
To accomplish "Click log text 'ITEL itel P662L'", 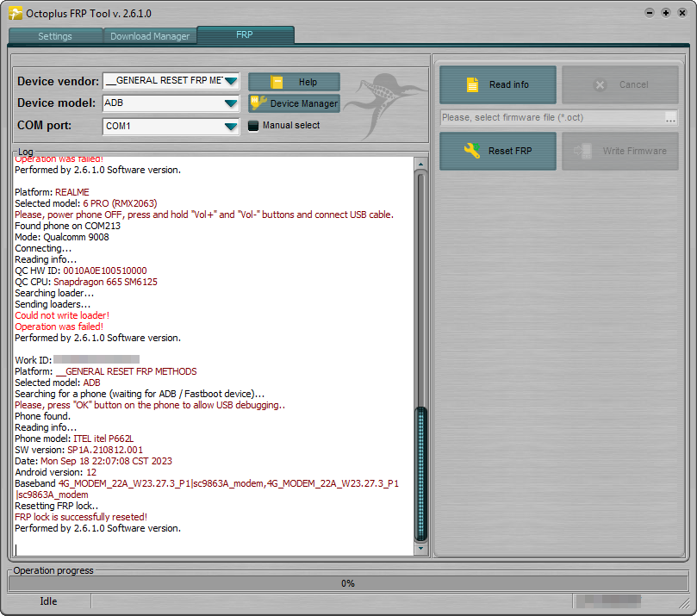I will (x=103, y=439).
